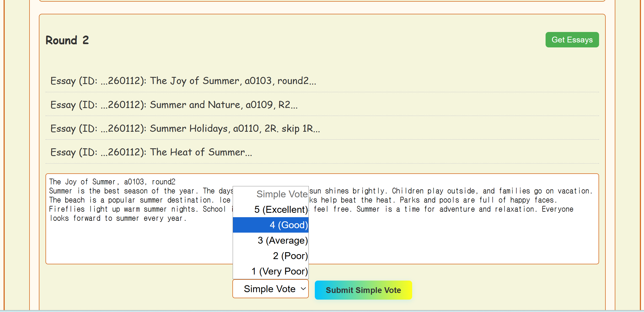Open The Heat of Summer essay
Screen dimensions: 644x312
pyautogui.click(x=151, y=152)
